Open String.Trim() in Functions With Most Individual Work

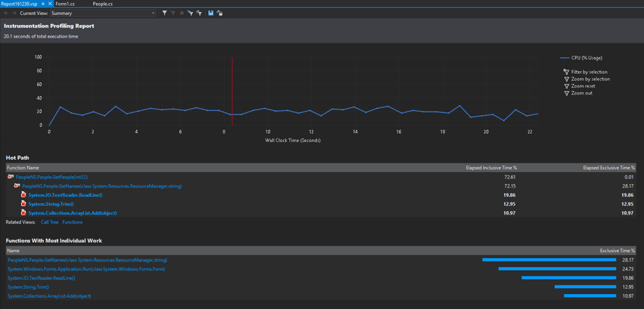[28, 287]
